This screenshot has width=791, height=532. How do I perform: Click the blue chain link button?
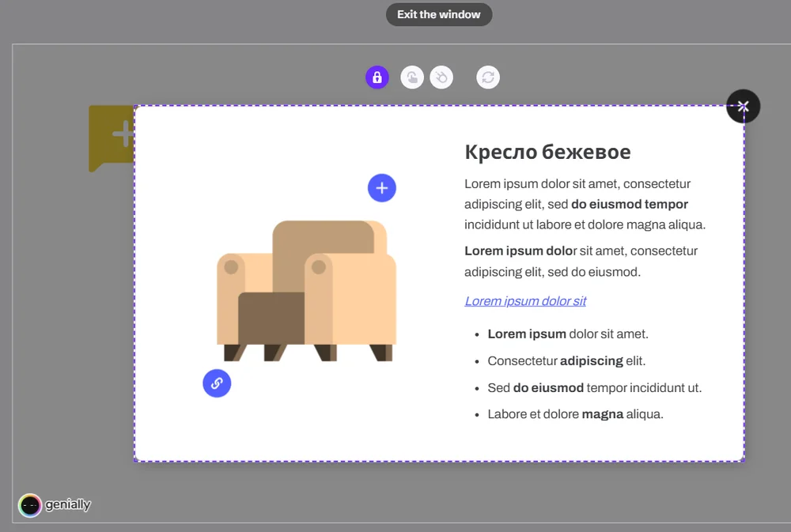click(x=217, y=383)
